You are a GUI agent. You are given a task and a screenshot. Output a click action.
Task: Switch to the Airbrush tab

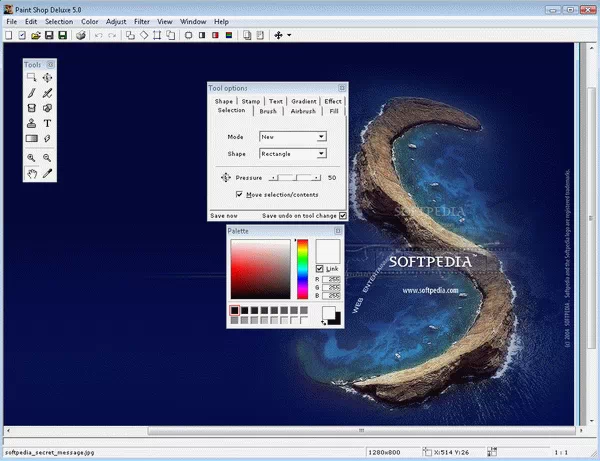[301, 111]
